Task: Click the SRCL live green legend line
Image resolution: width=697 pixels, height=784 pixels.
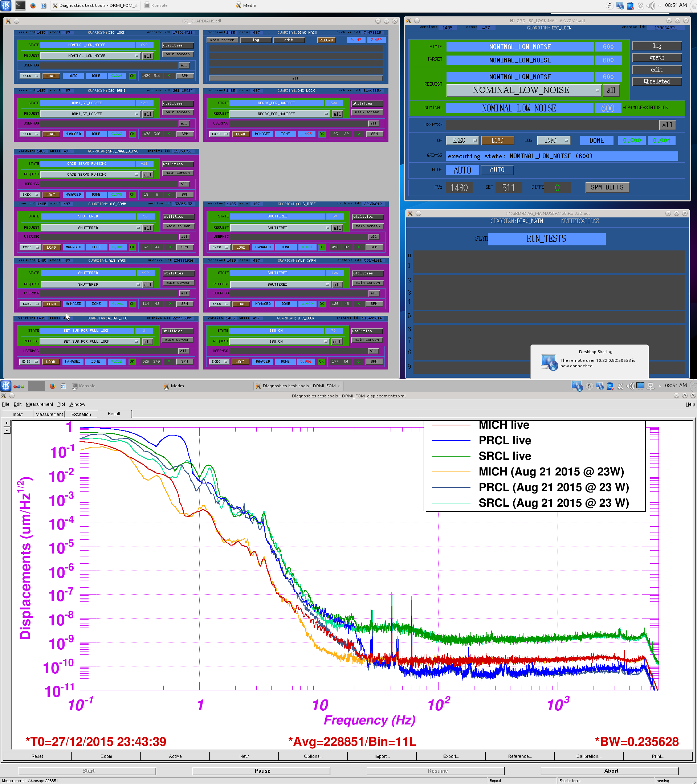Action: click(451, 456)
